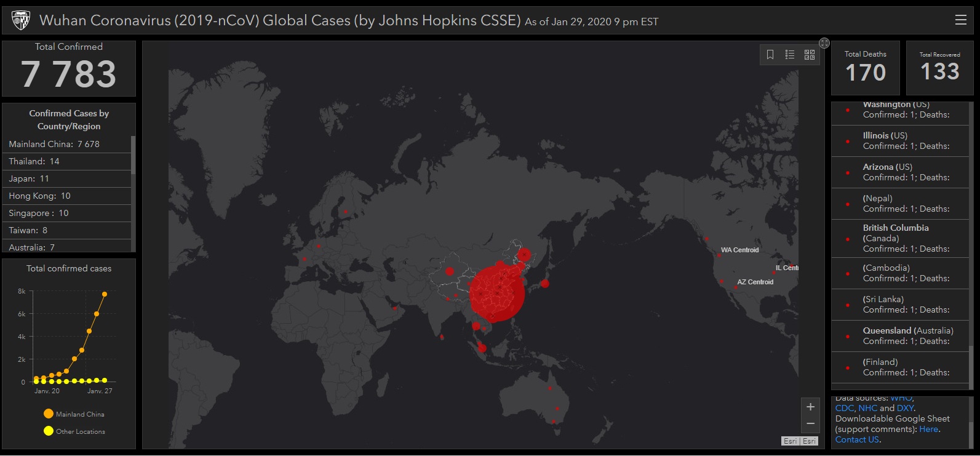Select the Illinois (US) entry
Image resolution: width=980 pixels, height=456 pixels.
click(900, 141)
